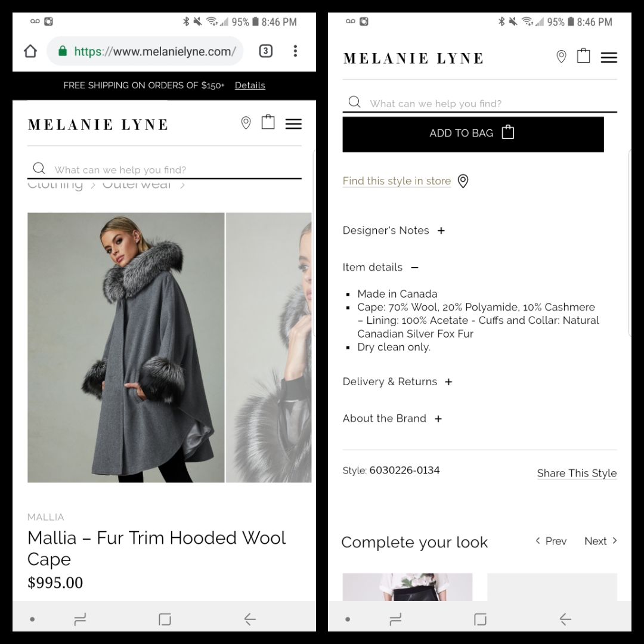Expand the Delivery & Returns section

pyautogui.click(x=448, y=382)
